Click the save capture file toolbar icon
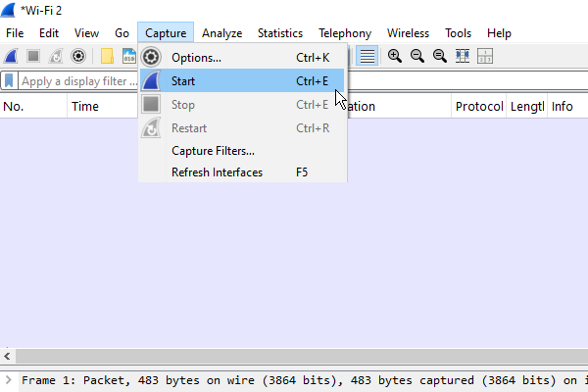 (129, 56)
